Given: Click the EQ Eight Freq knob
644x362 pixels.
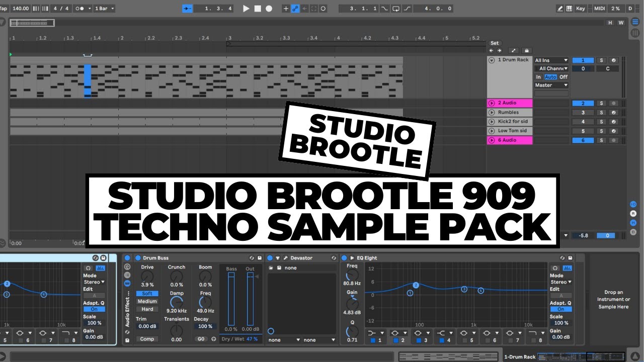Looking at the screenshot, I should point(352,276).
